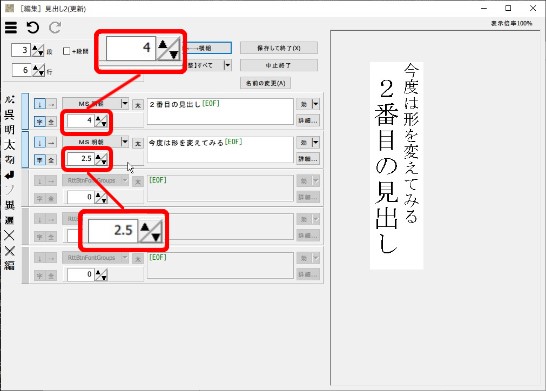Screen dimensions: 546x391
Task: Open MS 明朝 font dropdown for '今度は形を変えてみる'
Action: pyautogui.click(x=125, y=142)
